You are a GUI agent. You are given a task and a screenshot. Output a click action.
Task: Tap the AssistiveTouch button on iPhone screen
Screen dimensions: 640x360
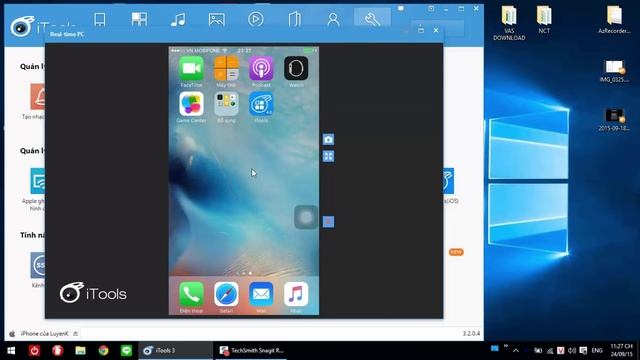tap(306, 217)
